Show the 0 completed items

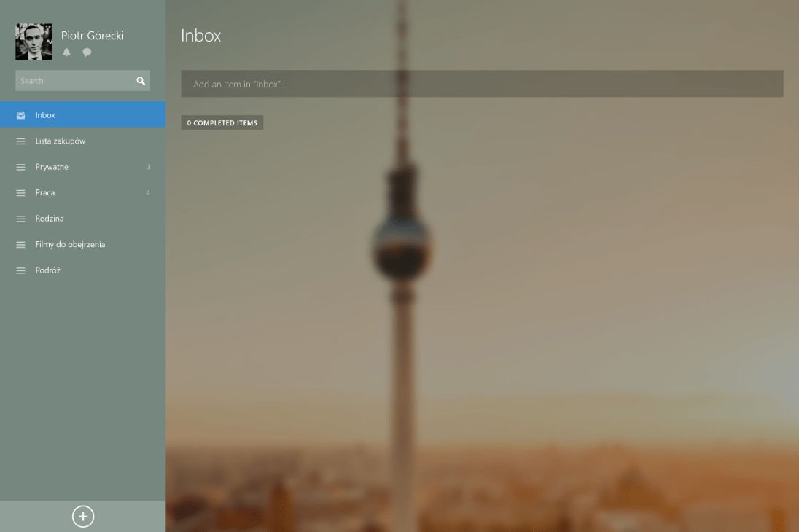click(x=222, y=122)
